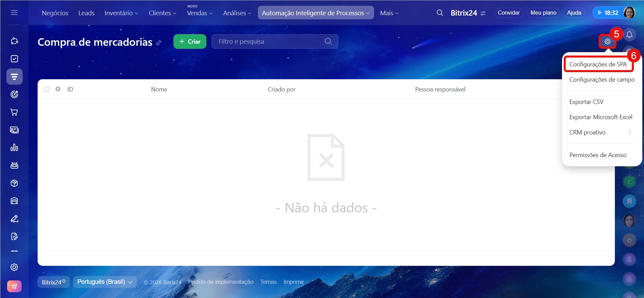The image size is (644, 298).
Task: Start the 18:32 work time tracker
Action: pyautogui.click(x=607, y=13)
